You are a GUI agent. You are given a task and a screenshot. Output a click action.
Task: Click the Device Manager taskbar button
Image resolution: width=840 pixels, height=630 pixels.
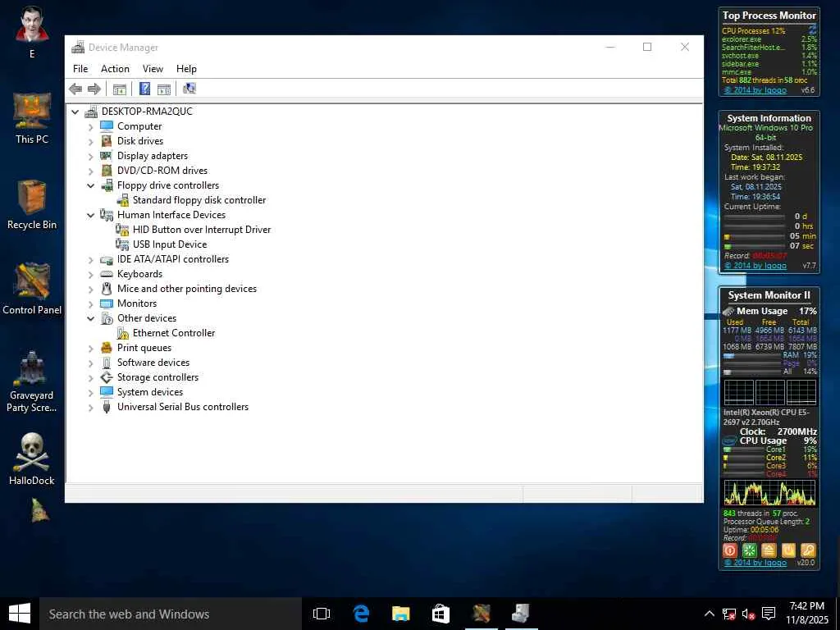pyautogui.click(x=521, y=614)
